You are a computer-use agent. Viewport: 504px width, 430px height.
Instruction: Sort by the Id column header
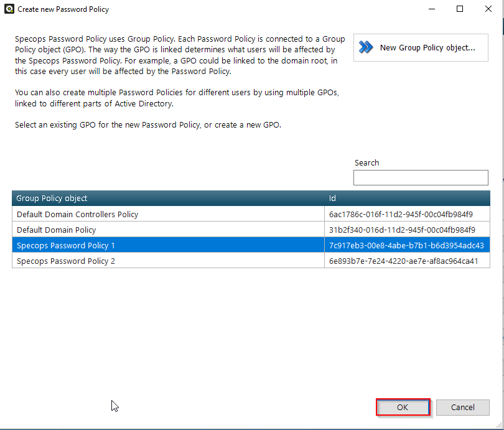[408, 198]
